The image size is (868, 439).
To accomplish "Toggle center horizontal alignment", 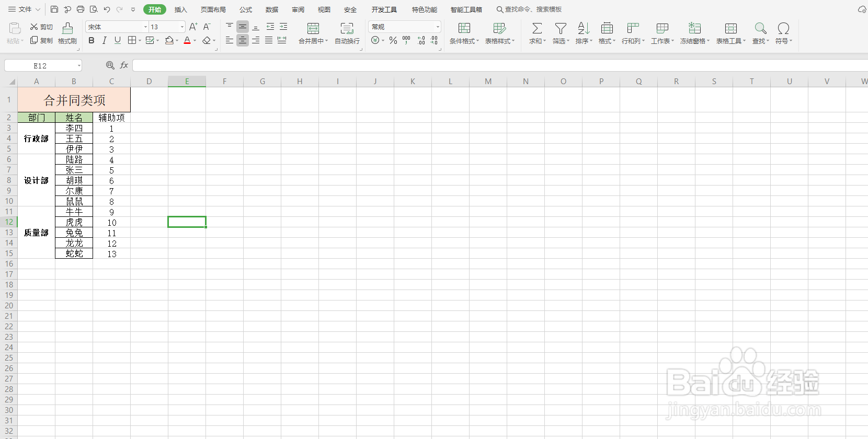I will (243, 40).
